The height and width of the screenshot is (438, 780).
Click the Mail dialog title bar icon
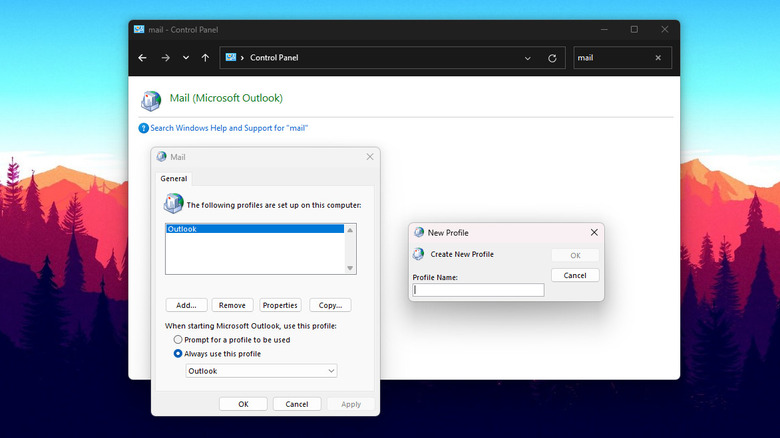161,157
